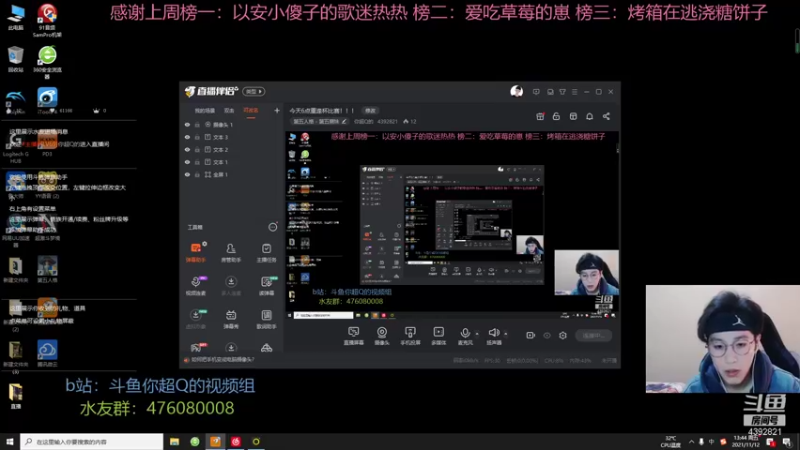Toggle visibility of 文本 2 layer
This screenshot has width=800, height=450.
tap(187, 149)
